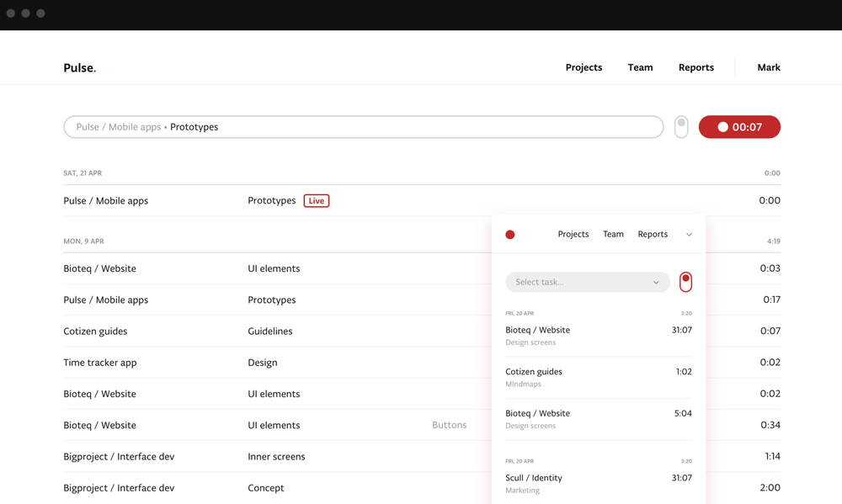Stop the running timer showing 00:07
The height and width of the screenshot is (504, 842).
[x=739, y=126]
